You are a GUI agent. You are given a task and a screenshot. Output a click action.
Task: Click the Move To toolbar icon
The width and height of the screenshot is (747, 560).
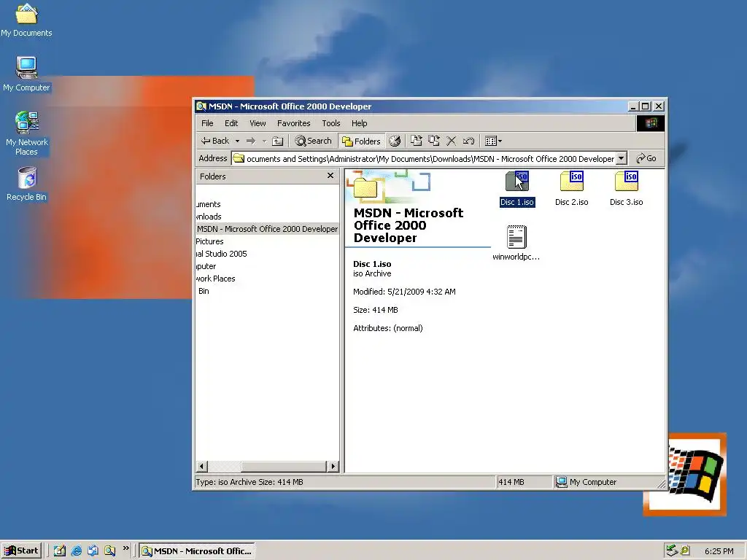click(x=417, y=141)
